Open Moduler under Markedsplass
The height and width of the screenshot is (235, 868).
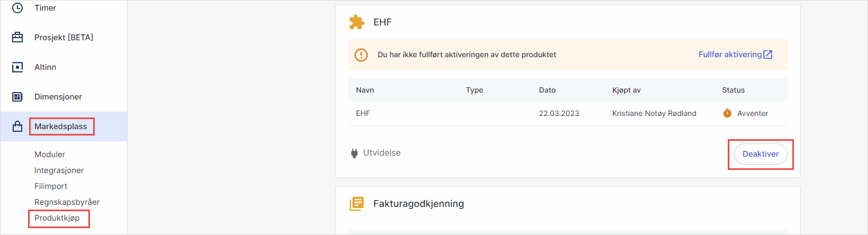point(50,155)
